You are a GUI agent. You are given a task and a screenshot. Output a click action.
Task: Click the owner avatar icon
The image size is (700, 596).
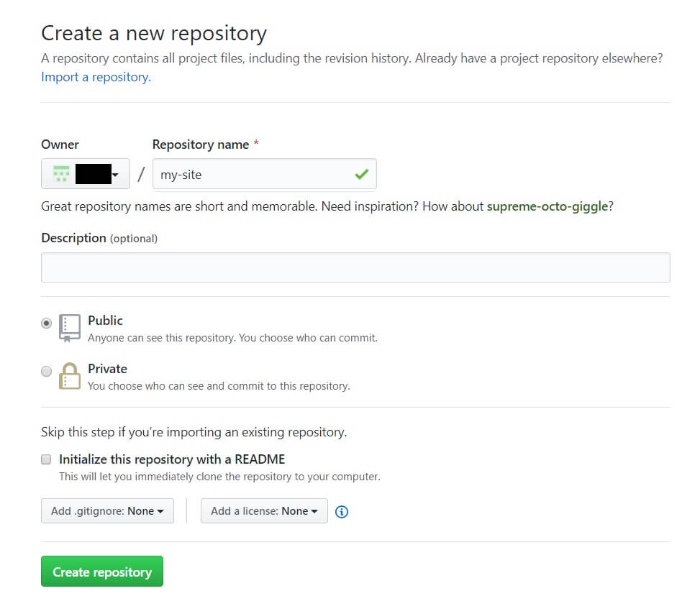[61, 173]
